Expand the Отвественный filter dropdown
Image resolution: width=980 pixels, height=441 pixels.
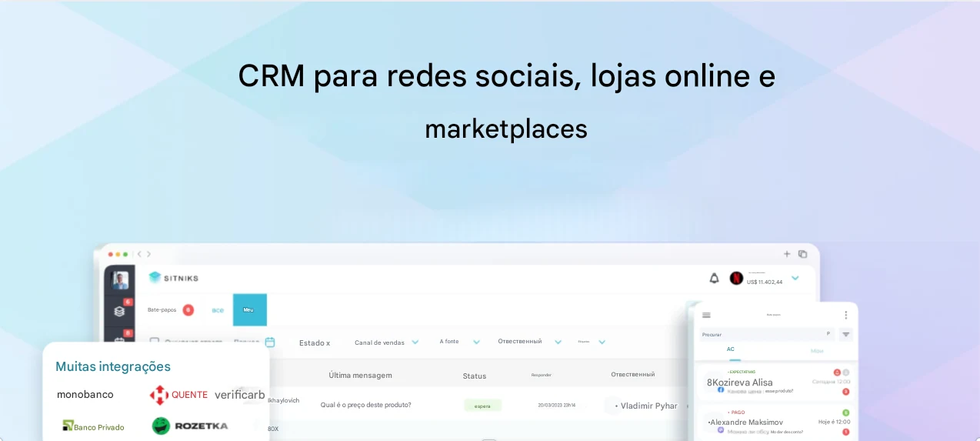pyautogui.click(x=558, y=342)
